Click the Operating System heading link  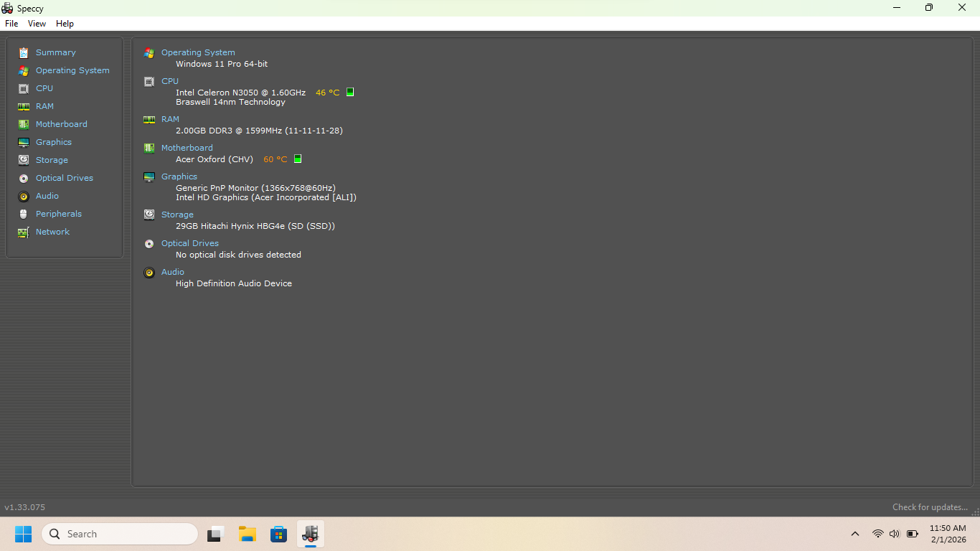pos(198,52)
